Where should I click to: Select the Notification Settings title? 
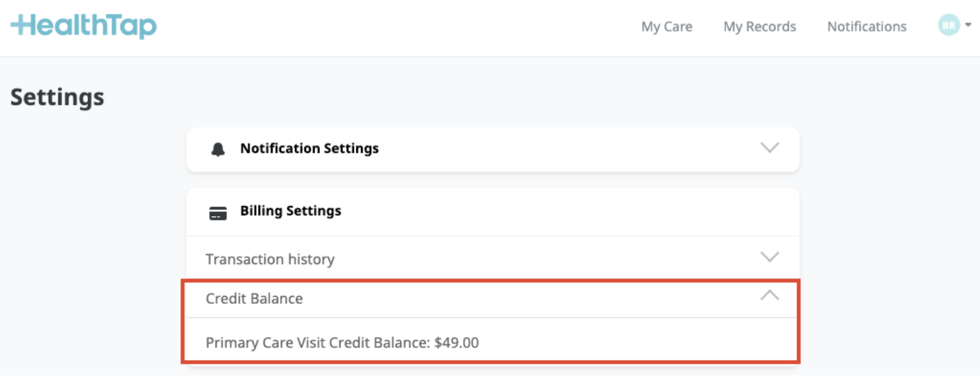pyautogui.click(x=309, y=149)
